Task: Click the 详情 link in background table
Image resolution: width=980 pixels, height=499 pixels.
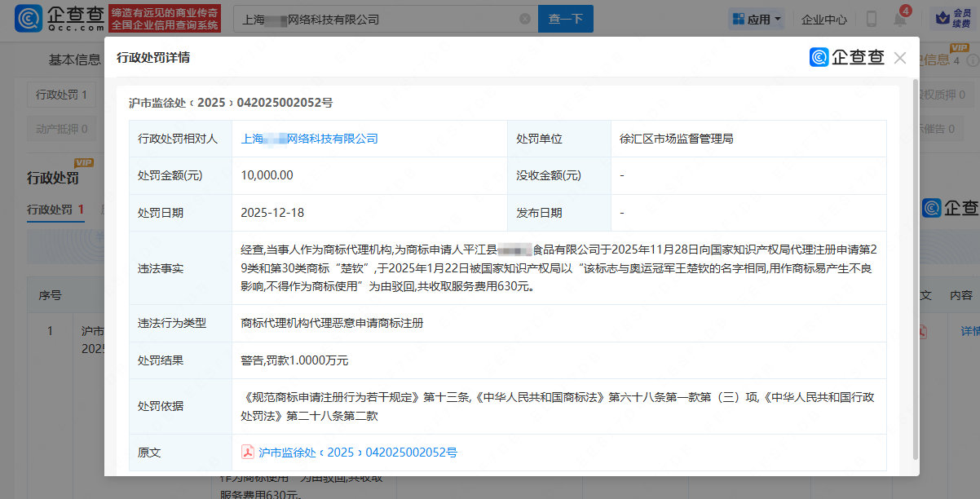Action: click(x=970, y=332)
